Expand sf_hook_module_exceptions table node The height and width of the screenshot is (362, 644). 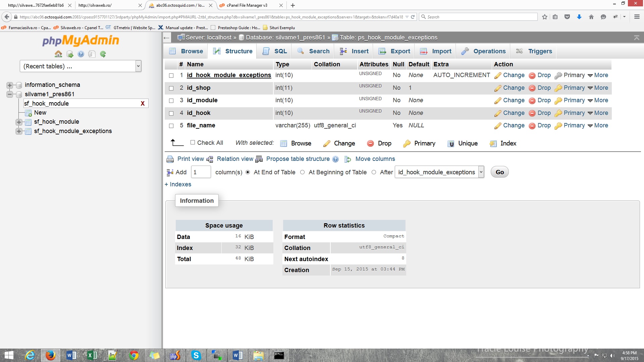19,131
